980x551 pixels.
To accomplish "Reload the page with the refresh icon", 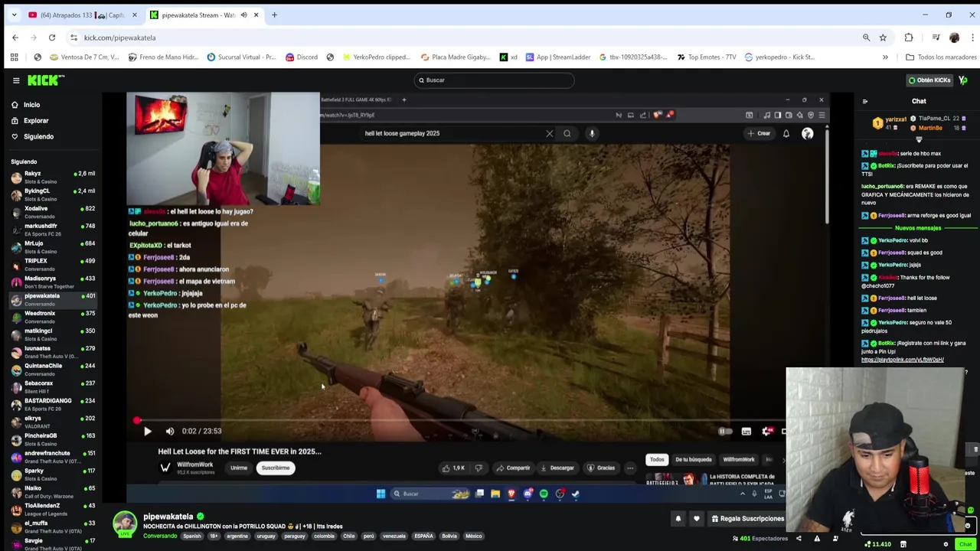I will pos(52,37).
